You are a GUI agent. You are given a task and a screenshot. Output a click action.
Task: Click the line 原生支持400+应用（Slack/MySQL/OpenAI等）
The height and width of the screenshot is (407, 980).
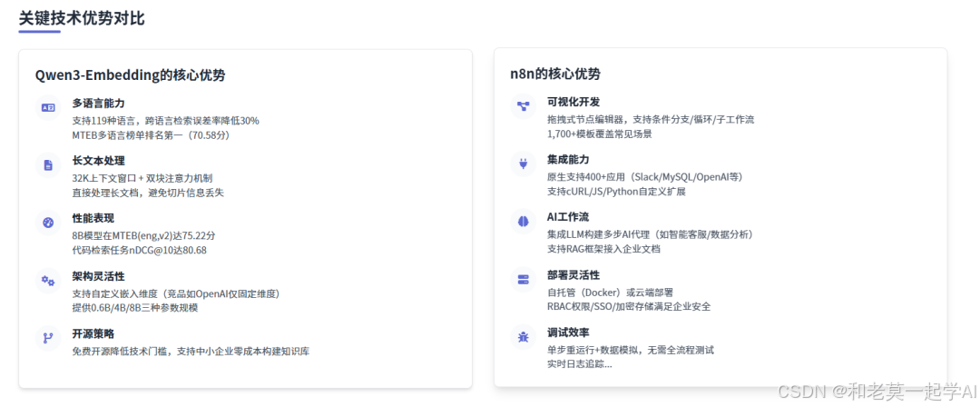(645, 176)
